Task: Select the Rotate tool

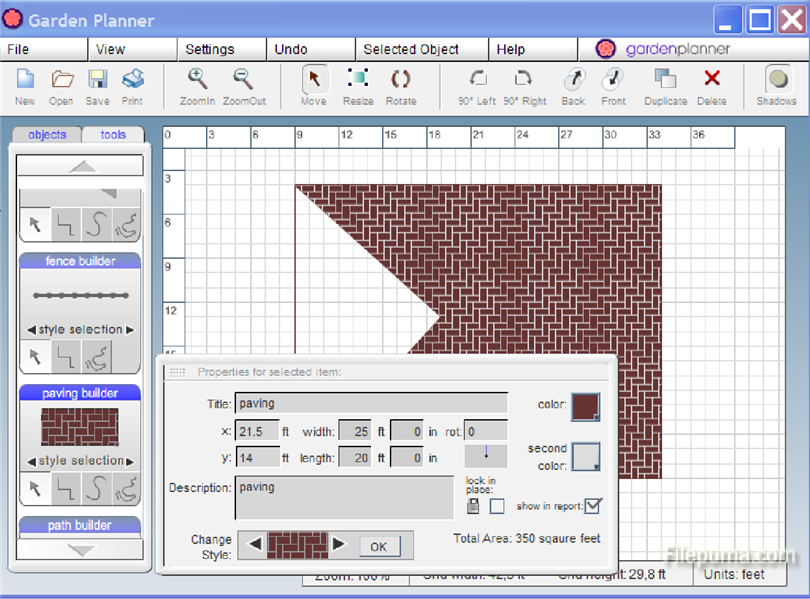Action: point(401,80)
